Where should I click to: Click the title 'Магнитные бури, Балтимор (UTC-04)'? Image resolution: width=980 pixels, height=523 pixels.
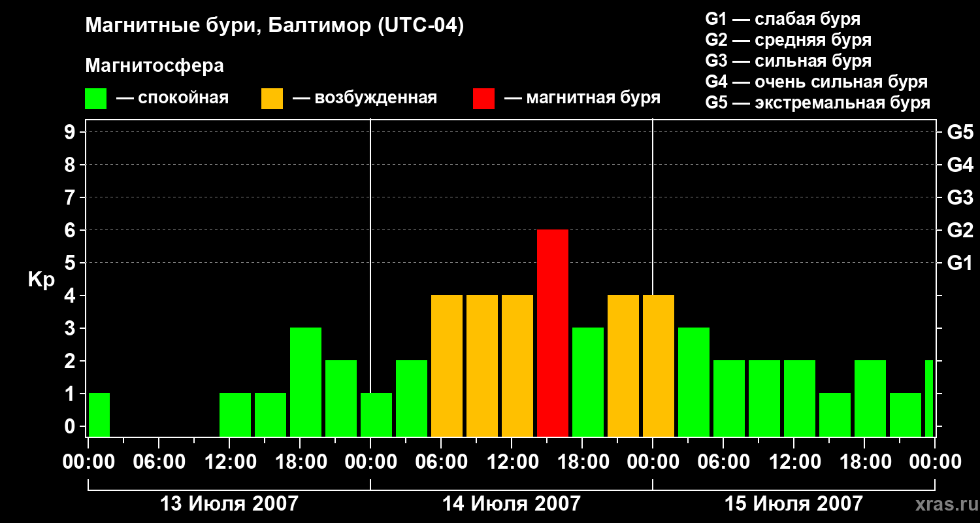[x=274, y=26]
